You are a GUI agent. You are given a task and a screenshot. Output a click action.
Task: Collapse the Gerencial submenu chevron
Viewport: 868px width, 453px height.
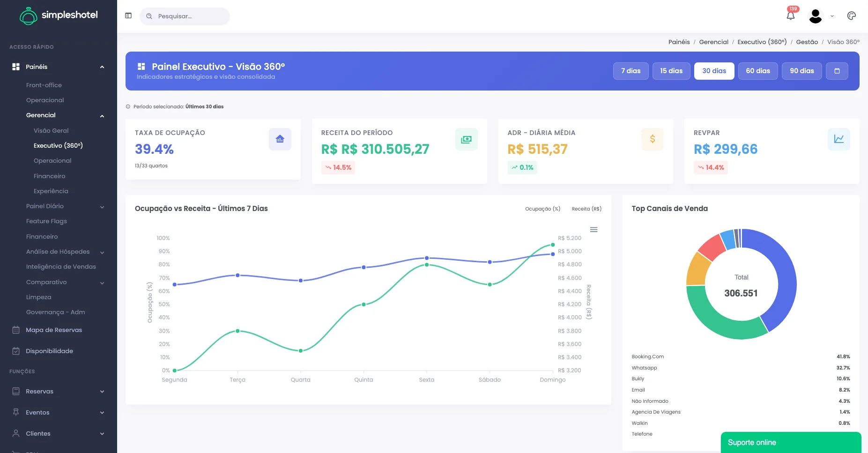coord(102,116)
